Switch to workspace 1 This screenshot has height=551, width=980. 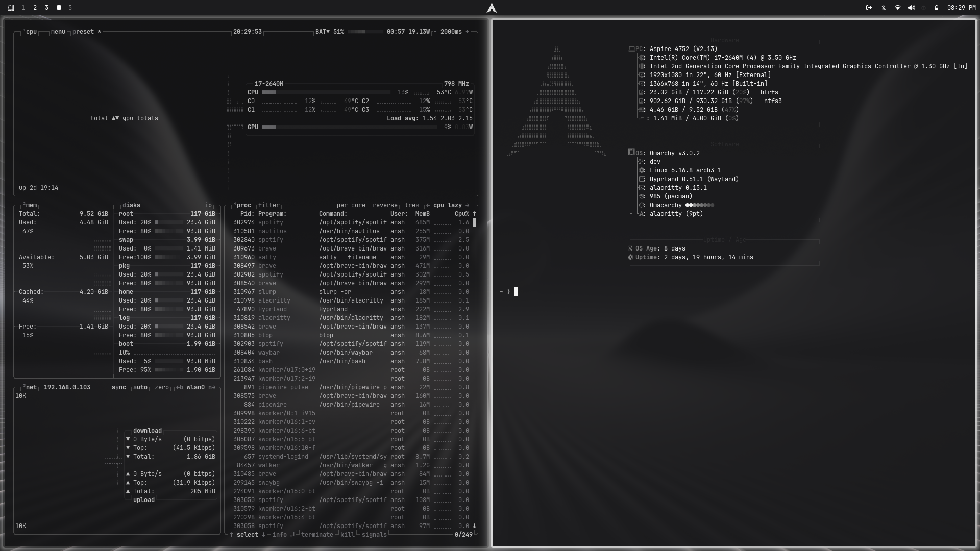coord(23,8)
